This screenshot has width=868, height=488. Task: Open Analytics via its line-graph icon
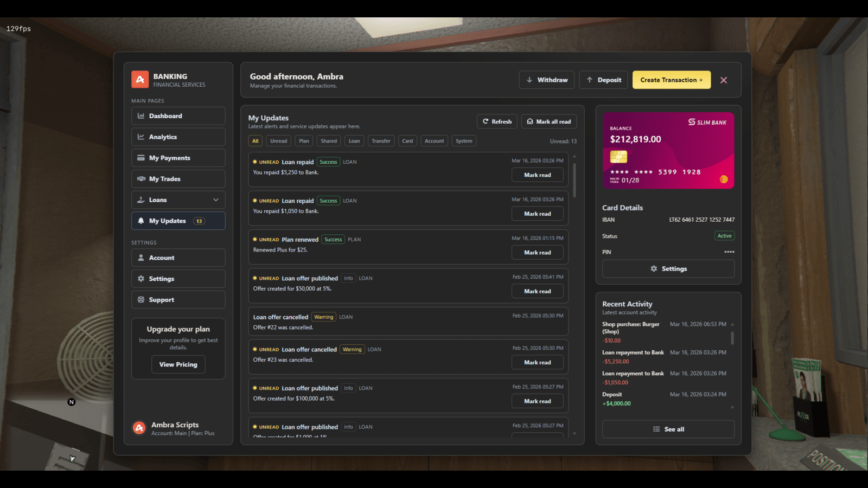141,137
